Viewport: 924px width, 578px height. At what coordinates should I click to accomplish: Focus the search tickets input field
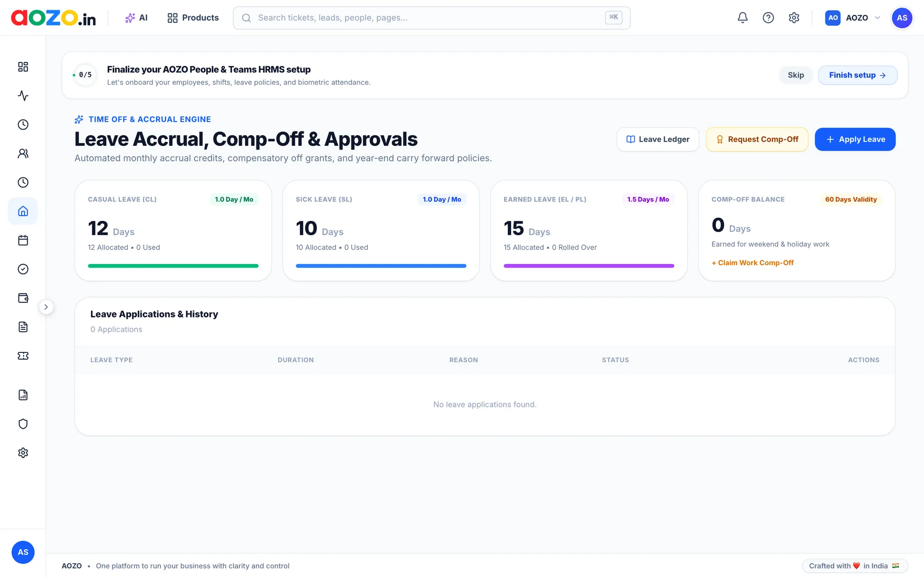click(x=432, y=18)
